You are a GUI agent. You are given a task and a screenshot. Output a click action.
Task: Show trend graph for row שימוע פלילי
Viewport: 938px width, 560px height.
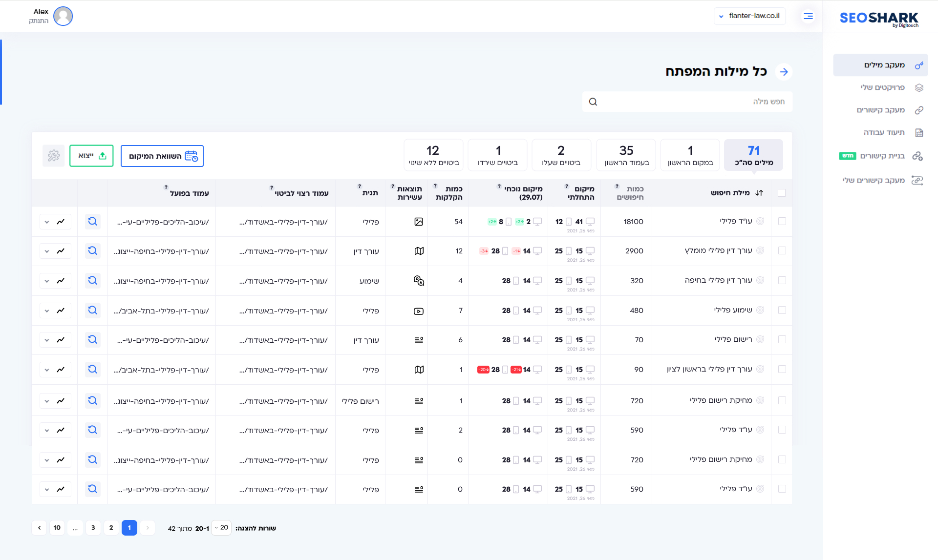61,311
